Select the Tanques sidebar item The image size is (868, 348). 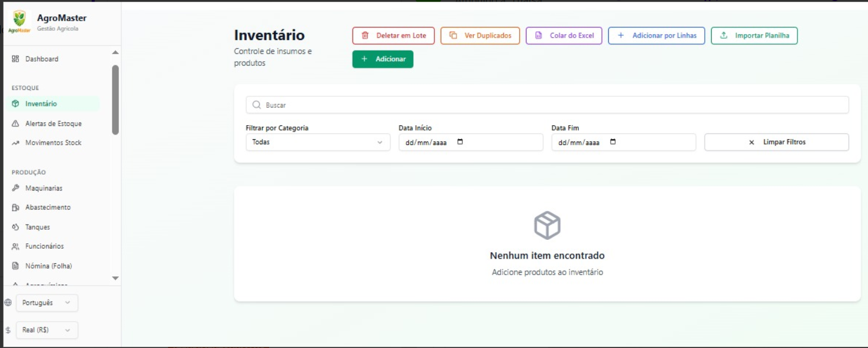pos(38,227)
